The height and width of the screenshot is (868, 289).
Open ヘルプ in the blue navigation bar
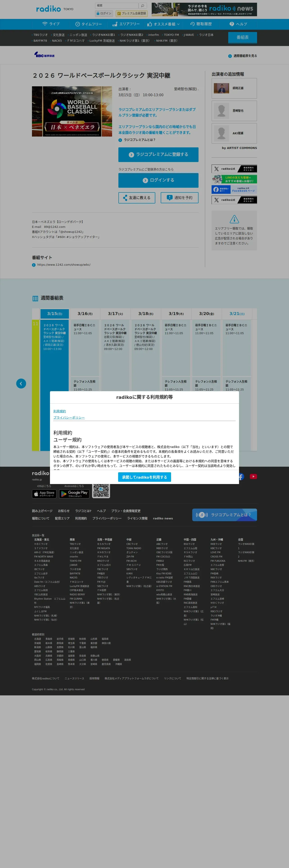tap(238, 24)
